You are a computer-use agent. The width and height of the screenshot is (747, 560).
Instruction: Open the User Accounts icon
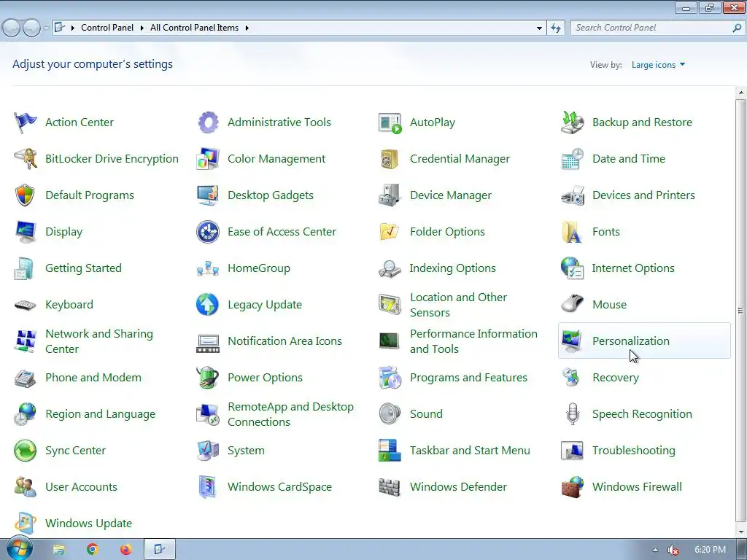[25, 486]
